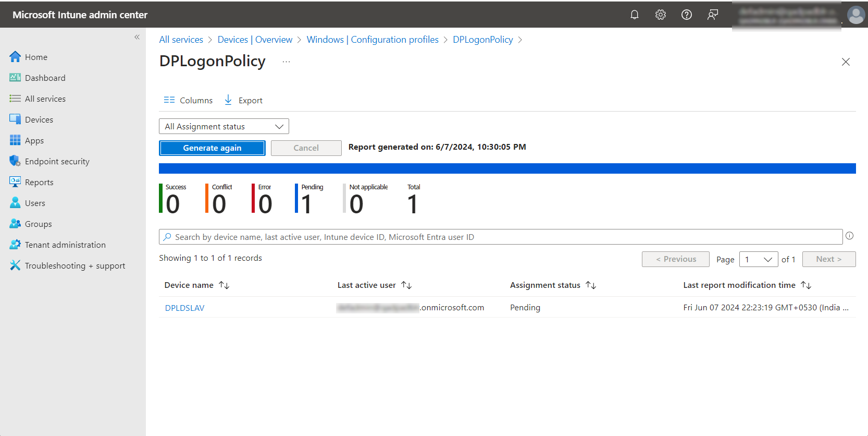Click Generate again button
Screen dimensions: 868x436
click(x=212, y=148)
